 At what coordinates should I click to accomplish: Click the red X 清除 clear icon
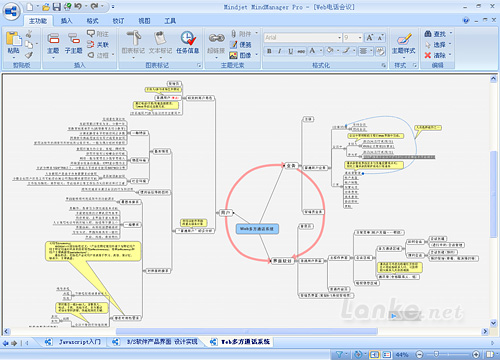[x=428, y=55]
